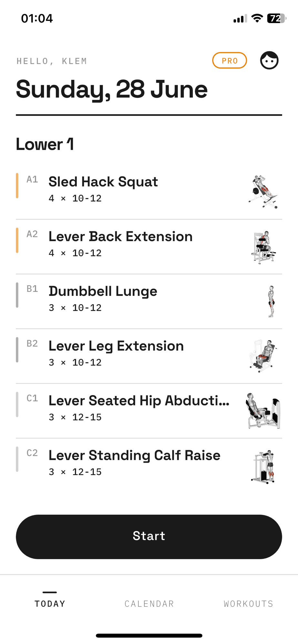Select the Lever Back Extension exercise
This screenshot has width=298, height=644.
pyautogui.click(x=149, y=247)
